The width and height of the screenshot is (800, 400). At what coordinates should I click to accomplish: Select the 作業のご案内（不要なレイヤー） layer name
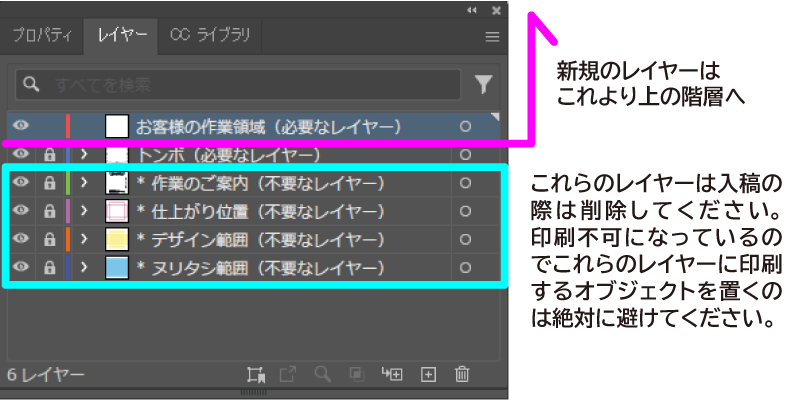pyautogui.click(x=262, y=183)
